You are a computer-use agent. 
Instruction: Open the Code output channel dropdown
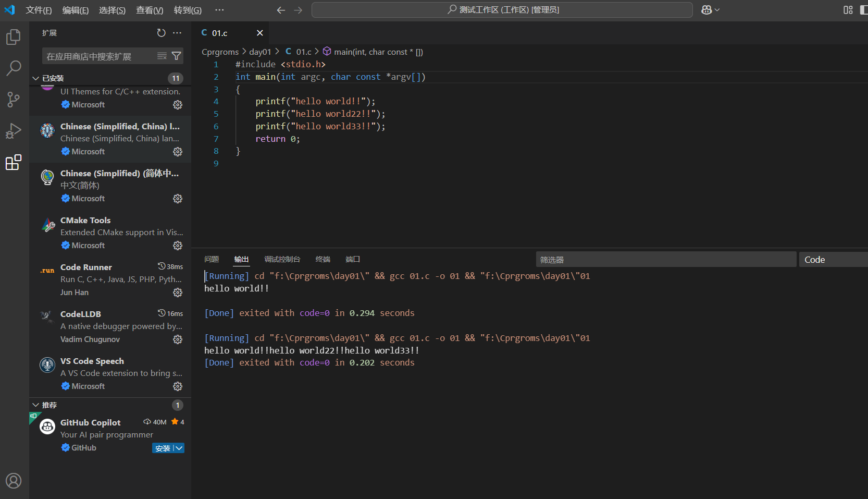point(833,259)
